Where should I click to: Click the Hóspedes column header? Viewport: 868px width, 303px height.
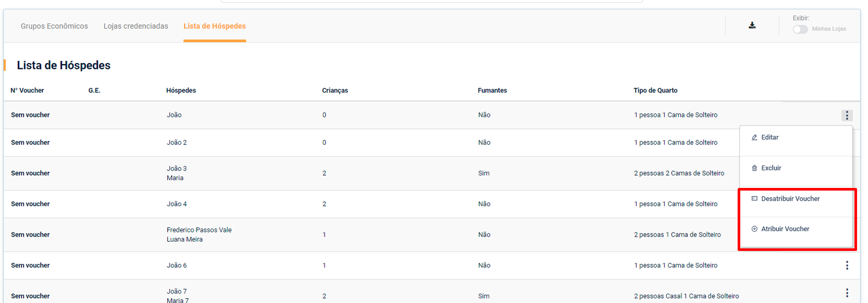(x=181, y=90)
